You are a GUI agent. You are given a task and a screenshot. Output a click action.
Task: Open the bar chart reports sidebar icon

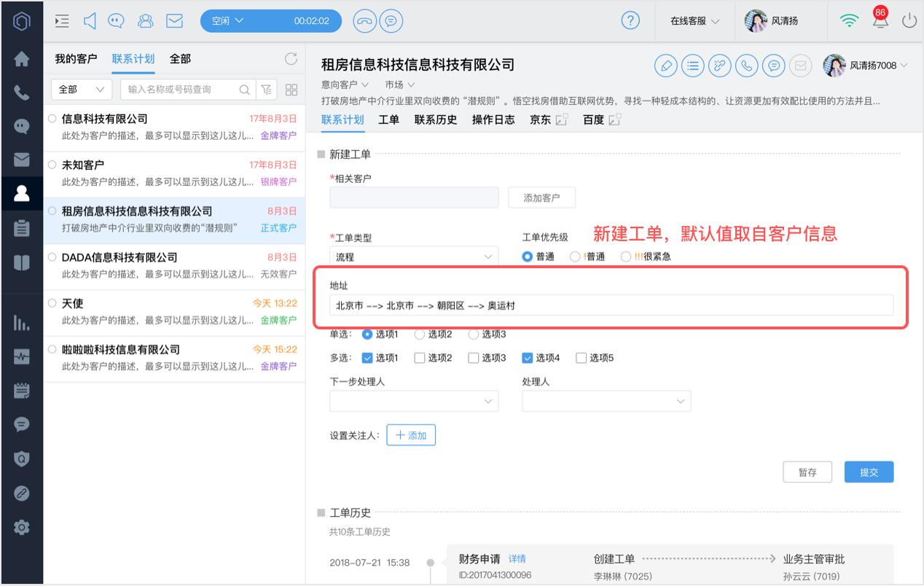pyautogui.click(x=22, y=323)
